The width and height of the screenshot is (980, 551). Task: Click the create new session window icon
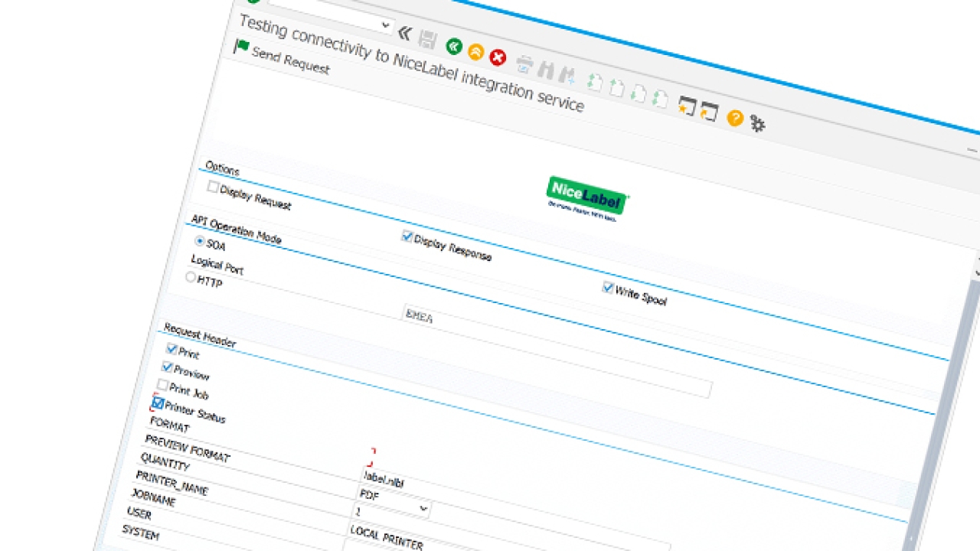687,106
